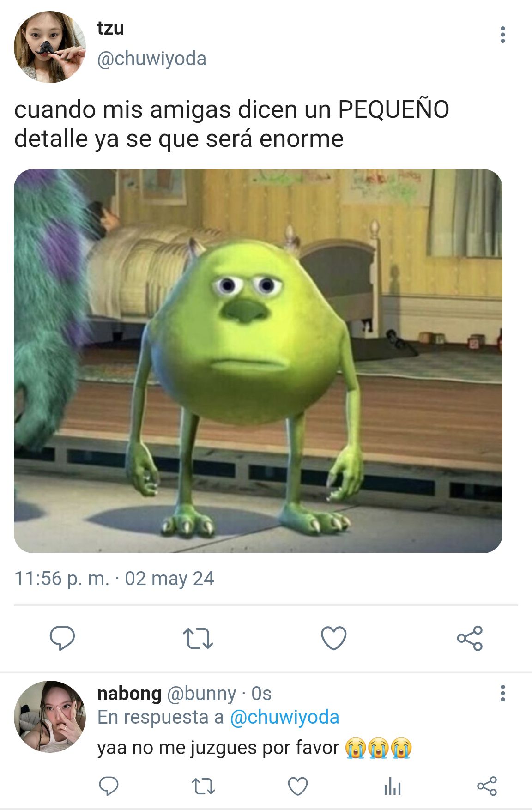Tap the display name tzu

point(110,28)
